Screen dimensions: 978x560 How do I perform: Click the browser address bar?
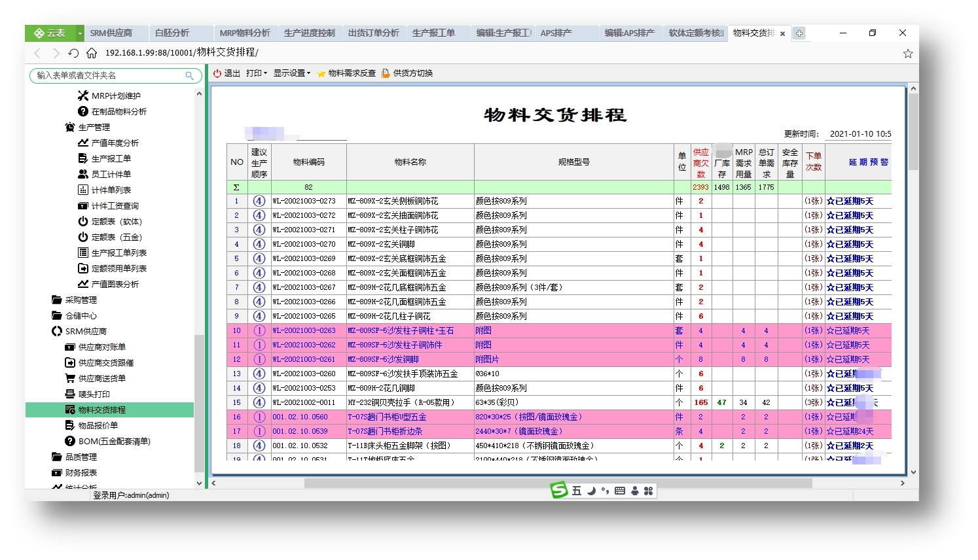pos(498,53)
